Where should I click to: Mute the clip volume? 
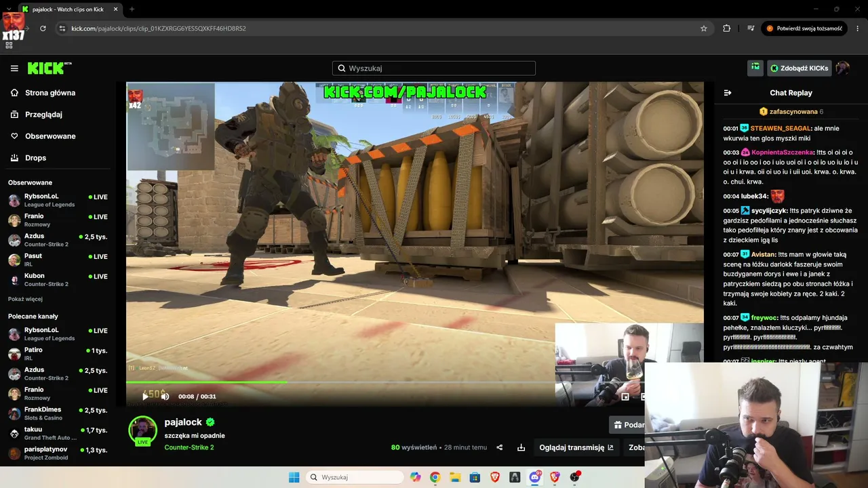(165, 396)
